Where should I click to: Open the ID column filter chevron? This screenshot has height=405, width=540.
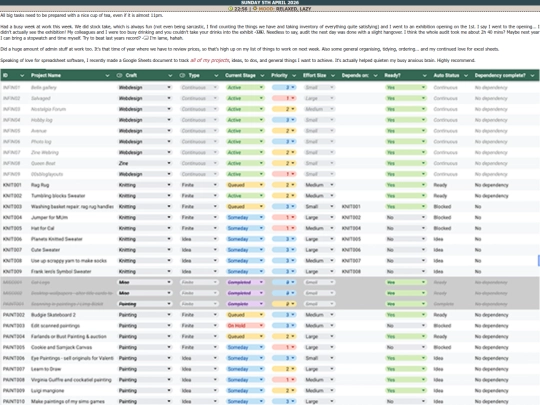click(x=22, y=75)
